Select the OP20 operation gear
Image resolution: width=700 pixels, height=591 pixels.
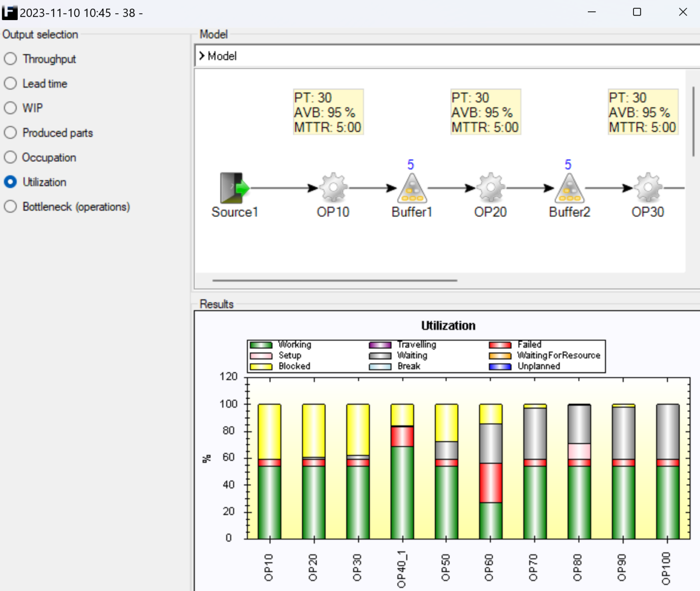coord(490,187)
